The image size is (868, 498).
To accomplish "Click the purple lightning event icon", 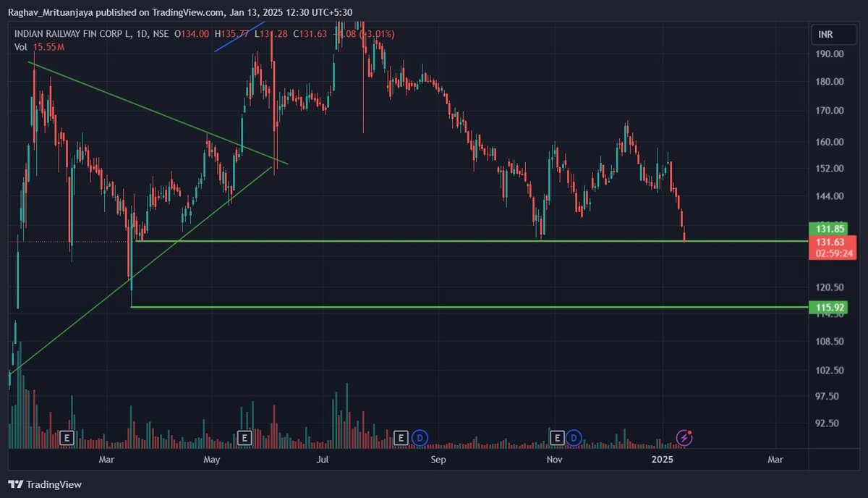I will click(x=684, y=437).
